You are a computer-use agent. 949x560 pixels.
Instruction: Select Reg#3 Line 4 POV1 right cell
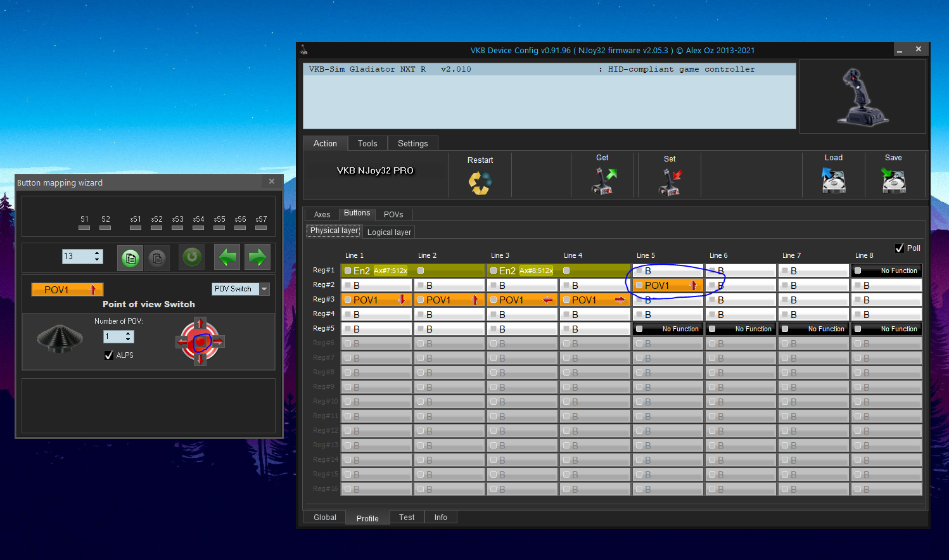pos(595,300)
